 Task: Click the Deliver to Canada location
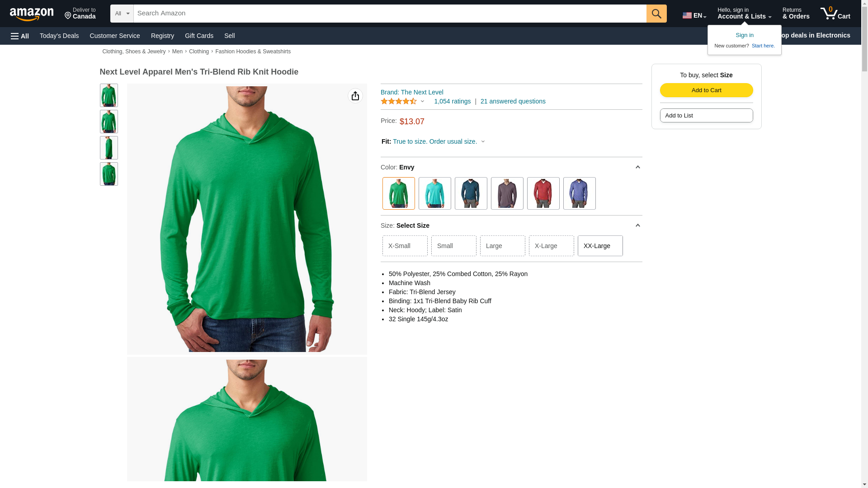point(80,14)
